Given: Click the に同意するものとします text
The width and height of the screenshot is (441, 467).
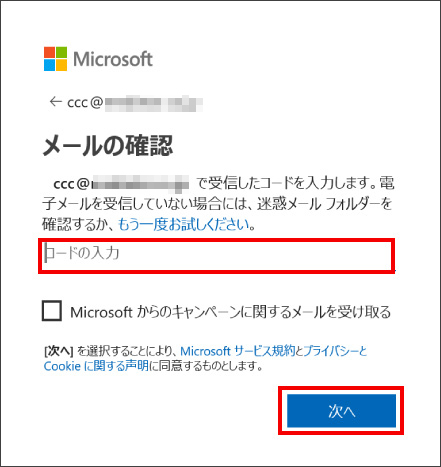Looking at the screenshot, I should [x=206, y=366].
